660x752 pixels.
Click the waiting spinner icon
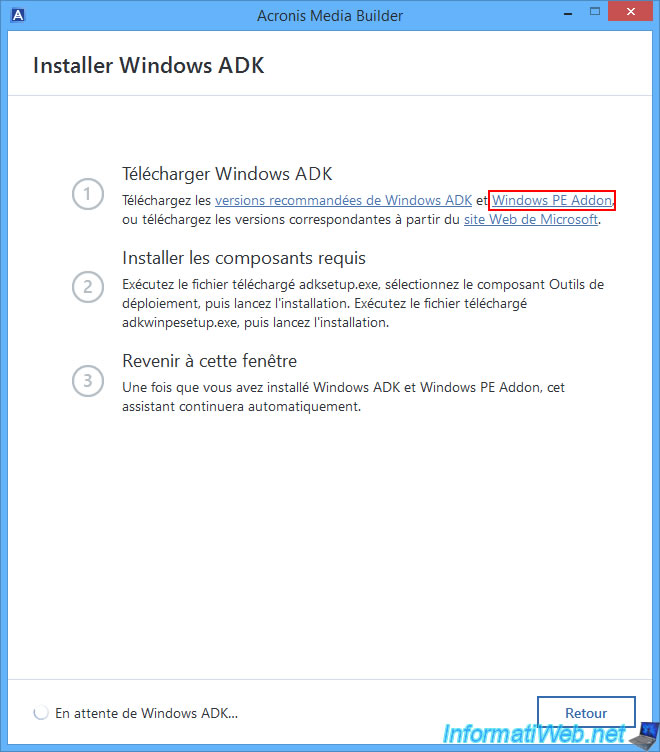coord(41,713)
